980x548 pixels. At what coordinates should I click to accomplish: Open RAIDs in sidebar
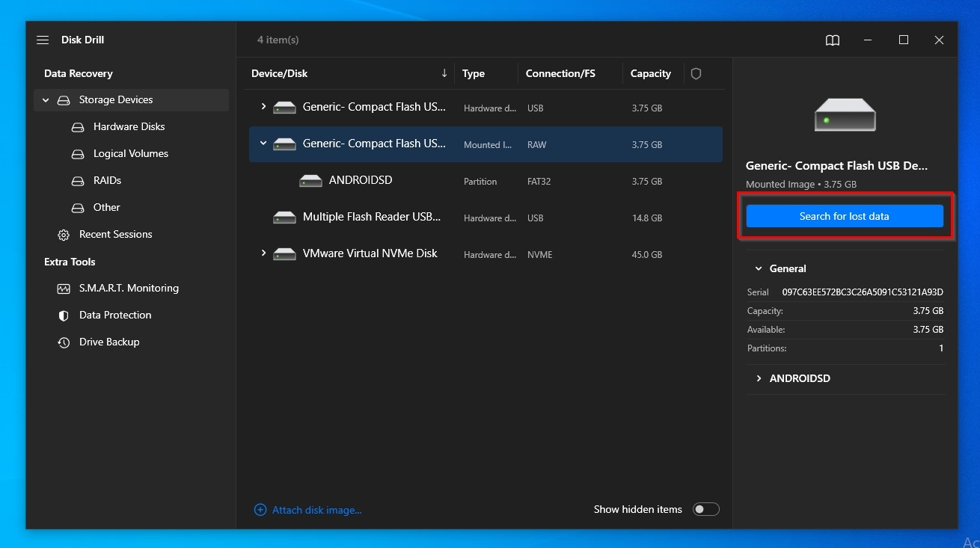(107, 181)
